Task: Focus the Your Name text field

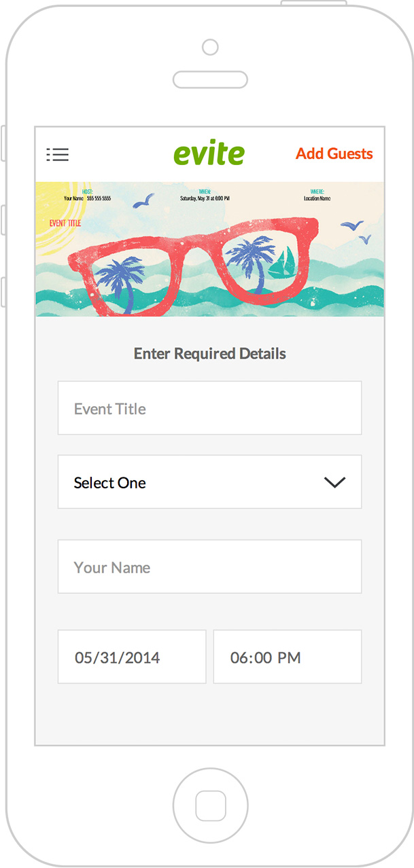Action: pyautogui.click(x=209, y=567)
